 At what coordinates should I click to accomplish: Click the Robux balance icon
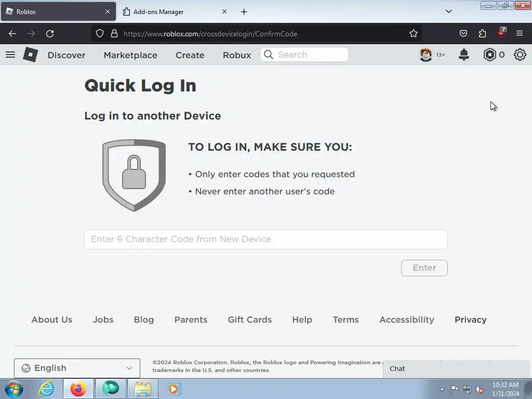[x=489, y=55]
